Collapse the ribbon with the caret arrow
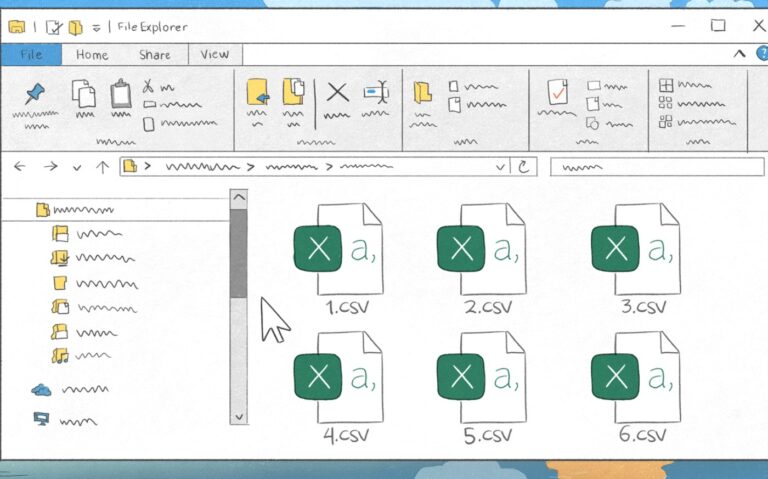 (740, 54)
